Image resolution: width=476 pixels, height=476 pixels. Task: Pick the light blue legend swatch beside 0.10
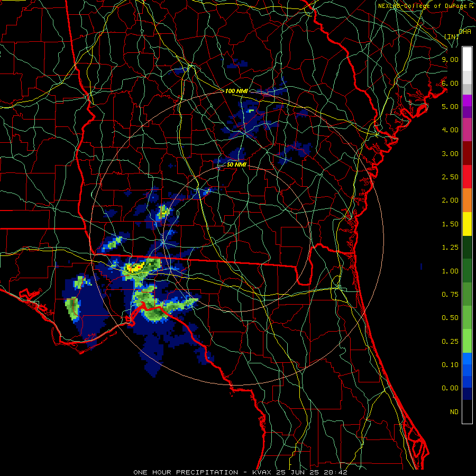point(467,359)
